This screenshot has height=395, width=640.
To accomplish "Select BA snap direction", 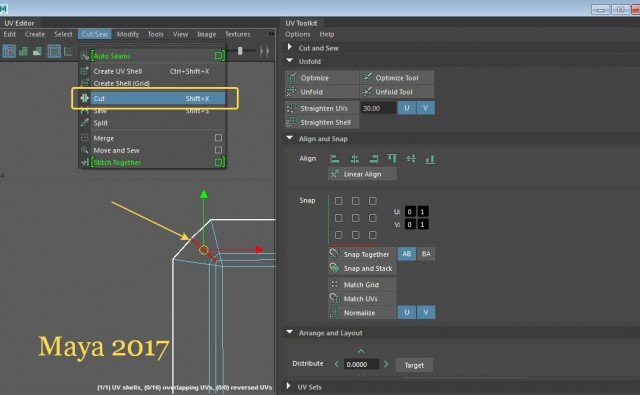I will click(426, 254).
